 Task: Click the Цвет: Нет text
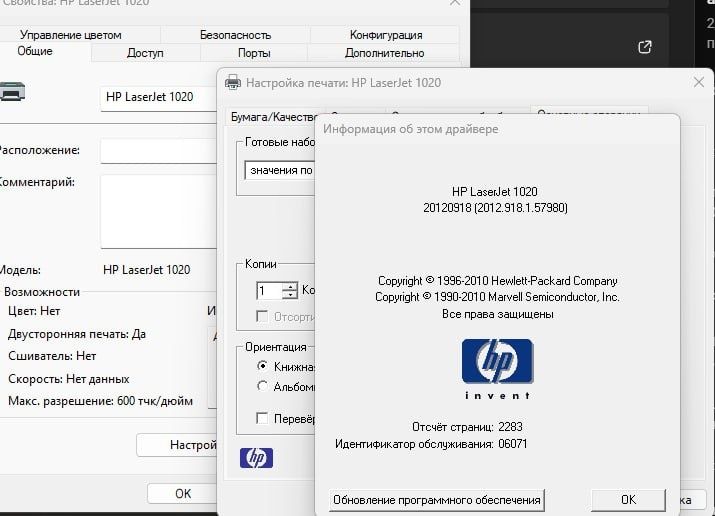(x=34, y=311)
